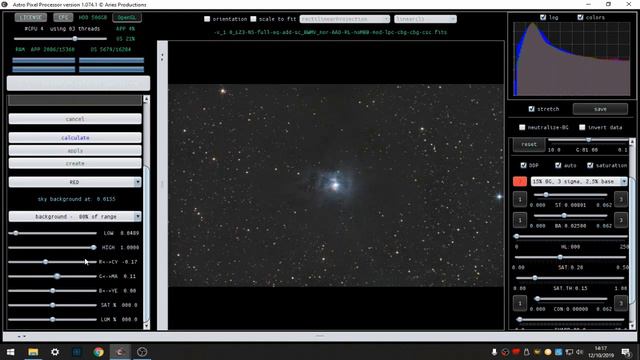
Task: Toggle the log histogram checkbox
Action: tap(543, 17)
